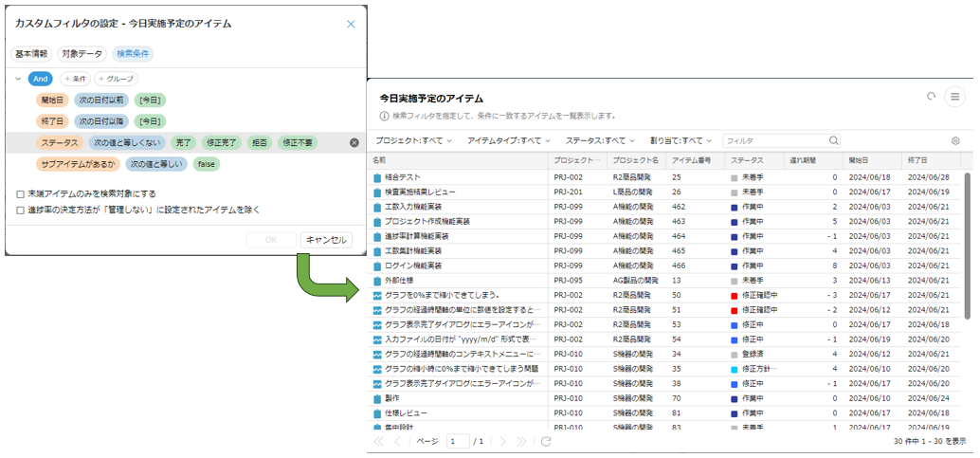Viewport: 980px width, 458px height.
Task: Toggle the And operator pill
Action: (x=41, y=79)
